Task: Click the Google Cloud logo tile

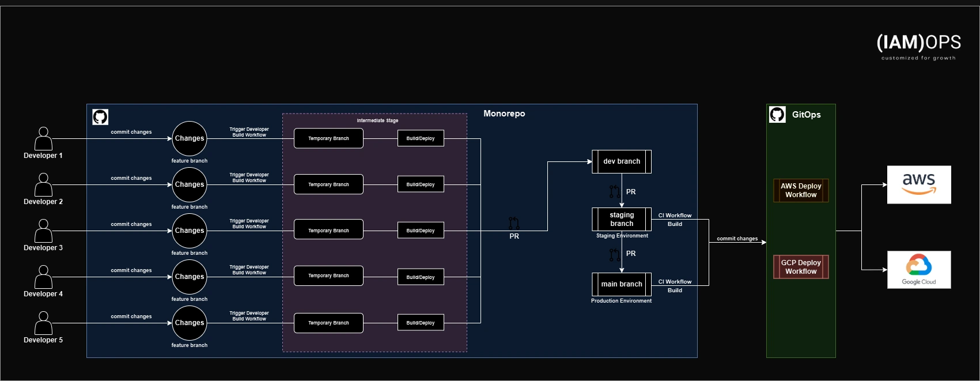Action: 919,270
